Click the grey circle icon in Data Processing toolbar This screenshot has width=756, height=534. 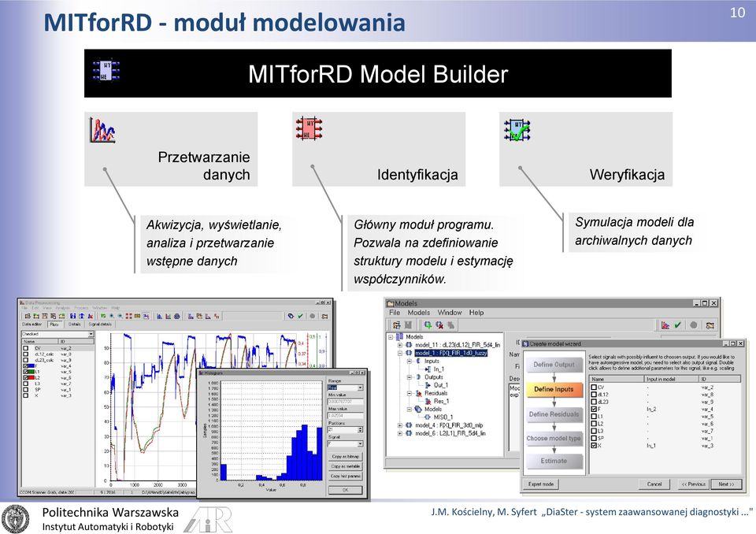(x=313, y=316)
